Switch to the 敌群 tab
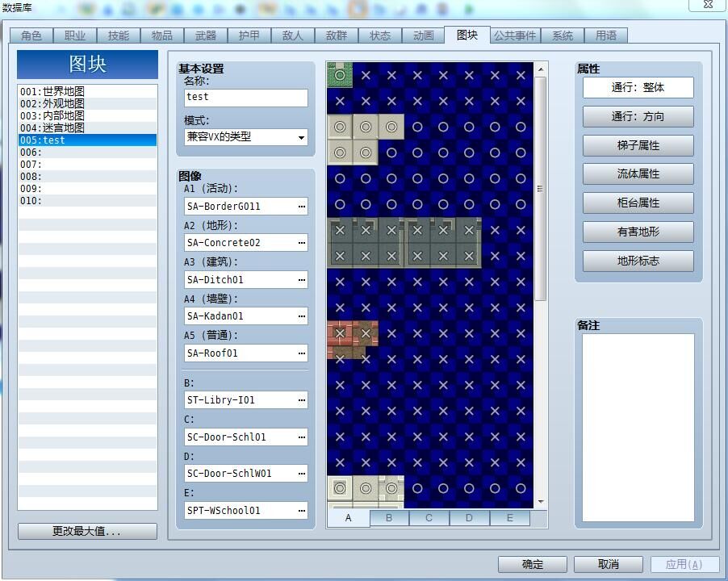Image resolution: width=728 pixels, height=581 pixels. 337,36
